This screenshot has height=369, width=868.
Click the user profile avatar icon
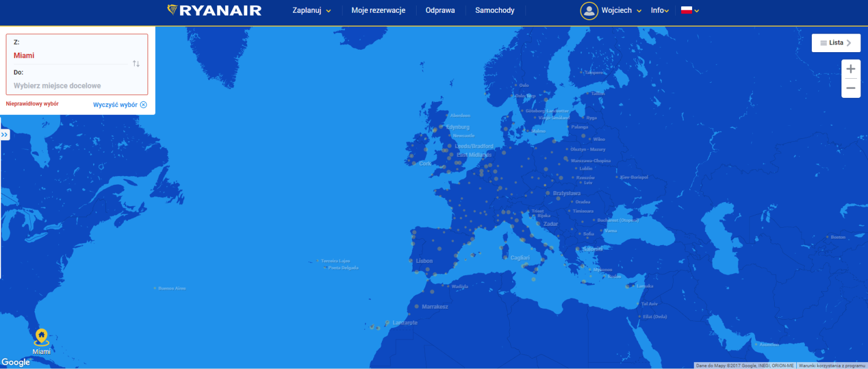click(589, 10)
